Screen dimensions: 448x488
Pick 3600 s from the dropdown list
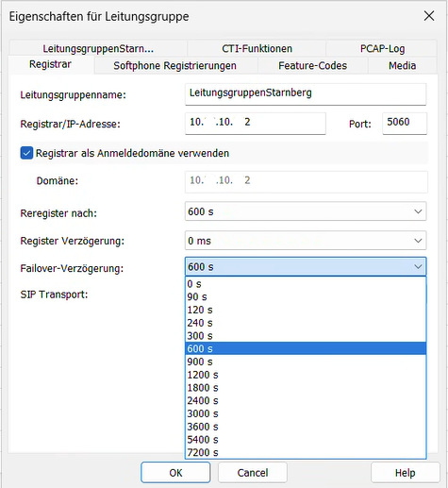pyautogui.click(x=306, y=427)
